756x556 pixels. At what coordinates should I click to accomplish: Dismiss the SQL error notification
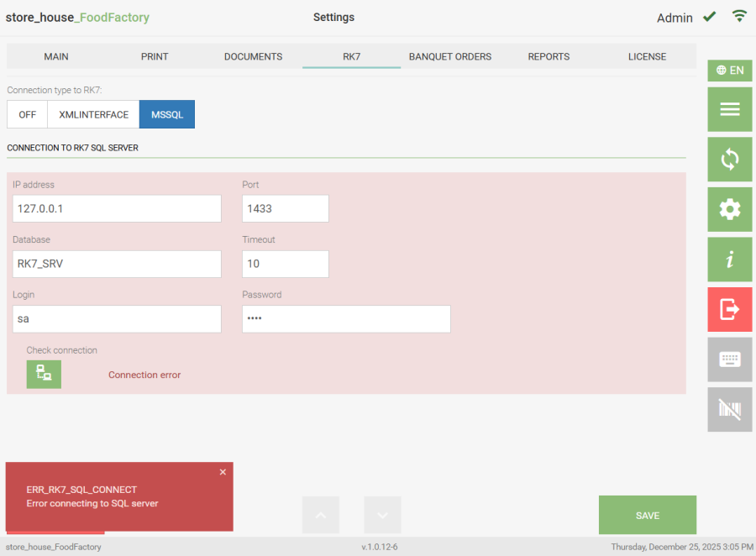pos(223,472)
